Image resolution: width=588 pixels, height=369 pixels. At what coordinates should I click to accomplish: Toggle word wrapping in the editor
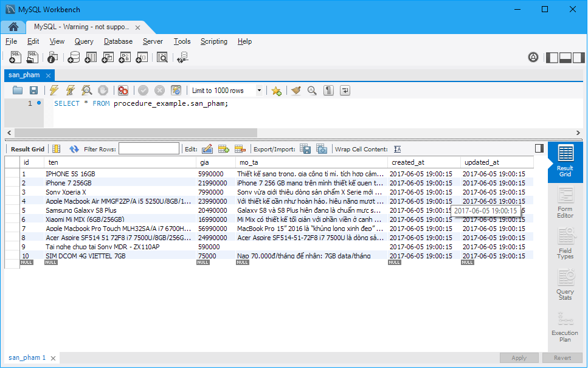(345, 91)
